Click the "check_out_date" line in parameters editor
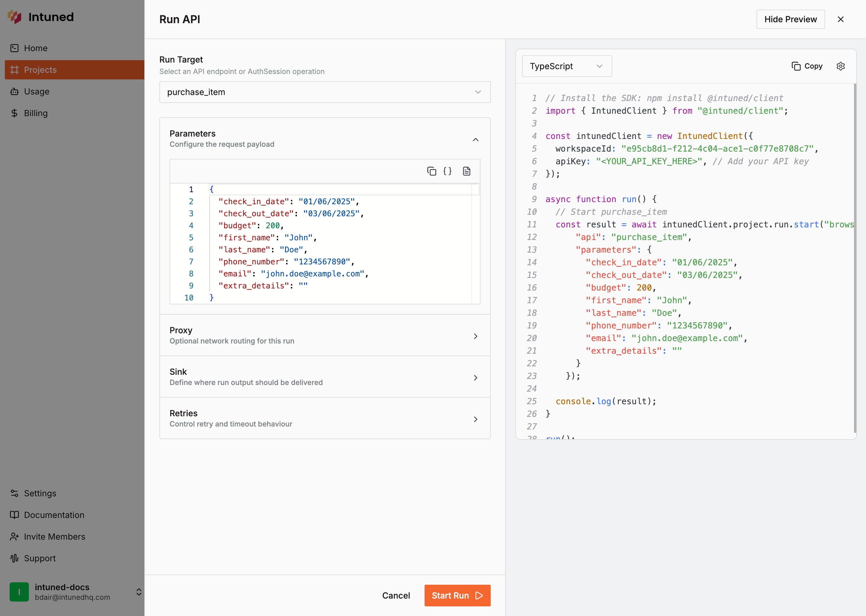The image size is (866, 616). pyautogui.click(x=291, y=214)
